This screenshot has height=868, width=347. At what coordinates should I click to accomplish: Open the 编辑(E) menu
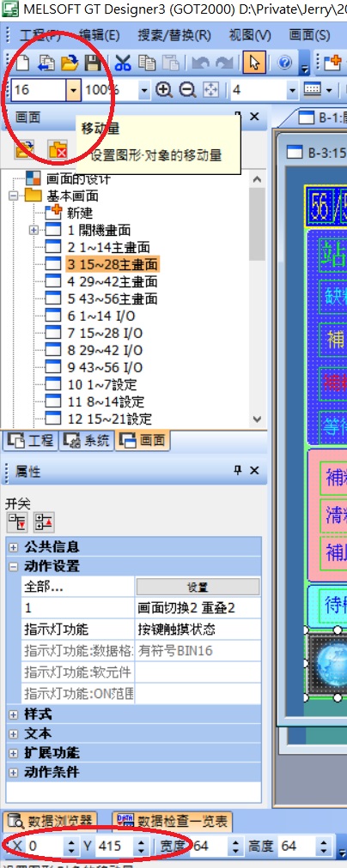(100, 36)
